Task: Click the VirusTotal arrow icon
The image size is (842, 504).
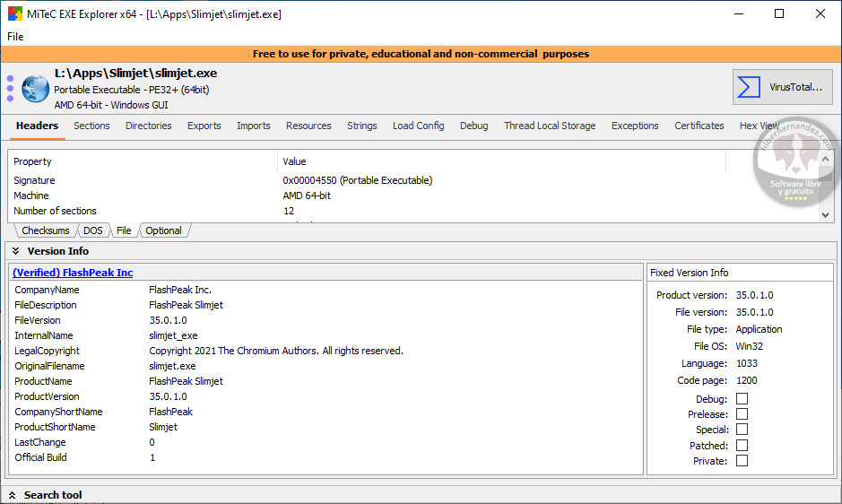Action: click(749, 87)
